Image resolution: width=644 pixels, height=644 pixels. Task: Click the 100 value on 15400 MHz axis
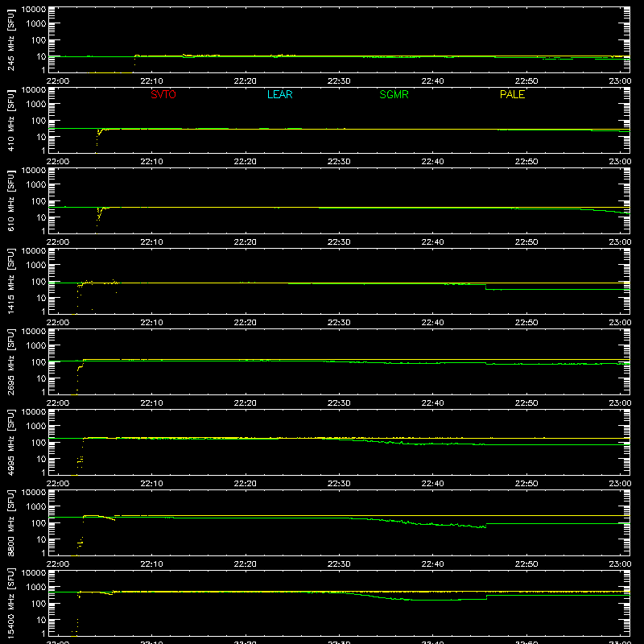tap(39, 604)
